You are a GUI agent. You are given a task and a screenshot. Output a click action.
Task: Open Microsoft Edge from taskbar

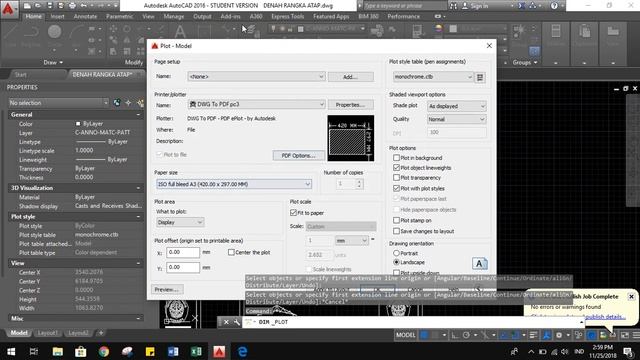point(242,351)
